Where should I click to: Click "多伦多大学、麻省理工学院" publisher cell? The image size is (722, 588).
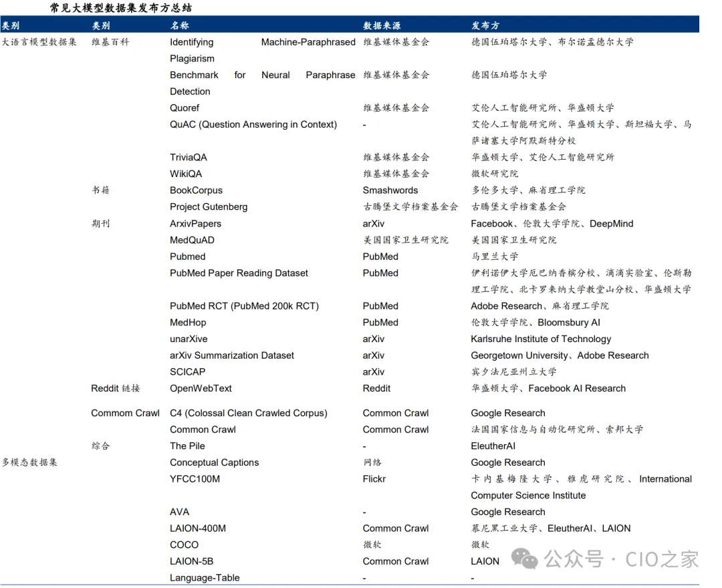[528, 190]
